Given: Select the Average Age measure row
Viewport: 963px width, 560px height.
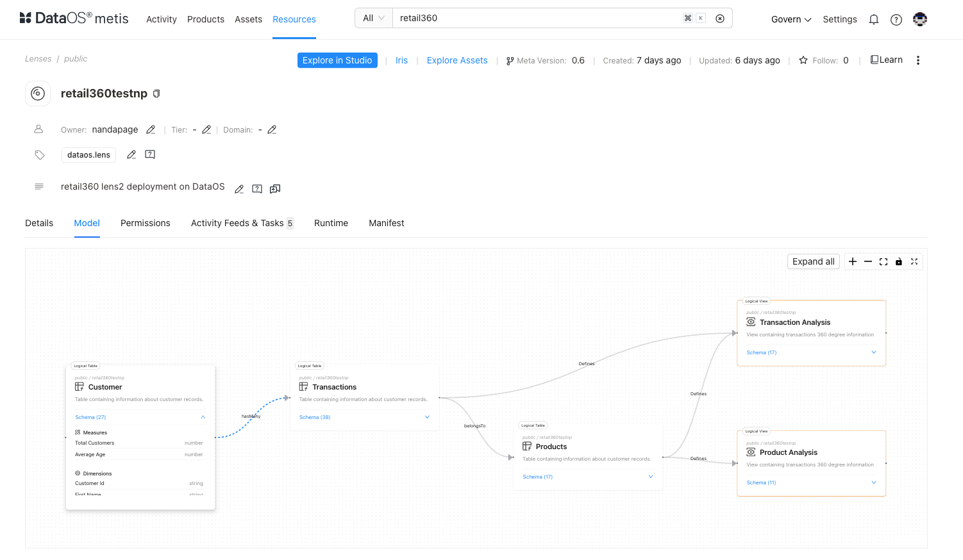Looking at the screenshot, I should 139,454.
